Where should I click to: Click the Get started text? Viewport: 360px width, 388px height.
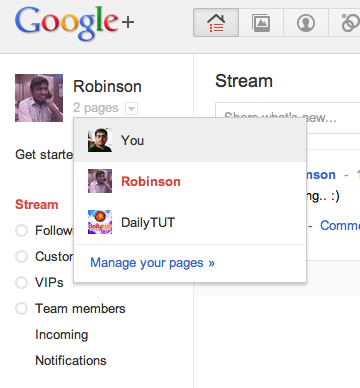click(44, 155)
